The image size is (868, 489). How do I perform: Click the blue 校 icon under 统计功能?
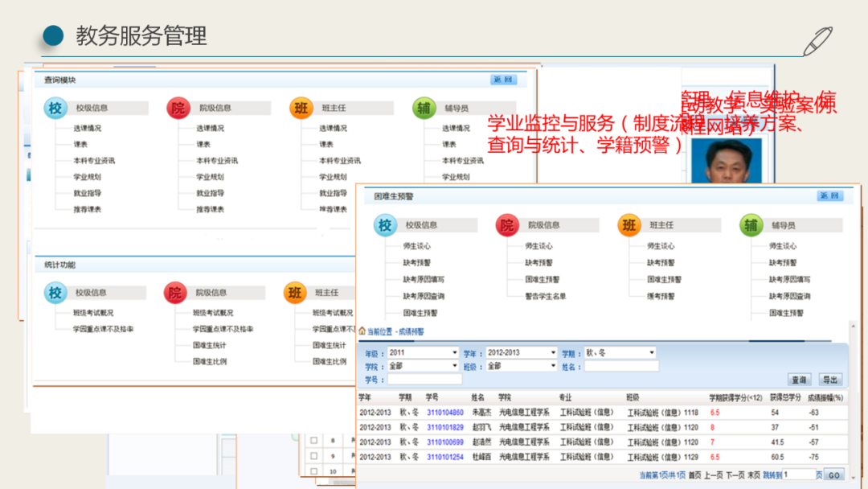coord(55,293)
